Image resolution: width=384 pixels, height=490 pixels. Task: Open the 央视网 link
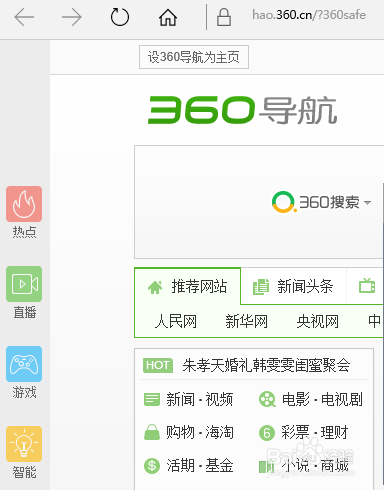tap(318, 322)
